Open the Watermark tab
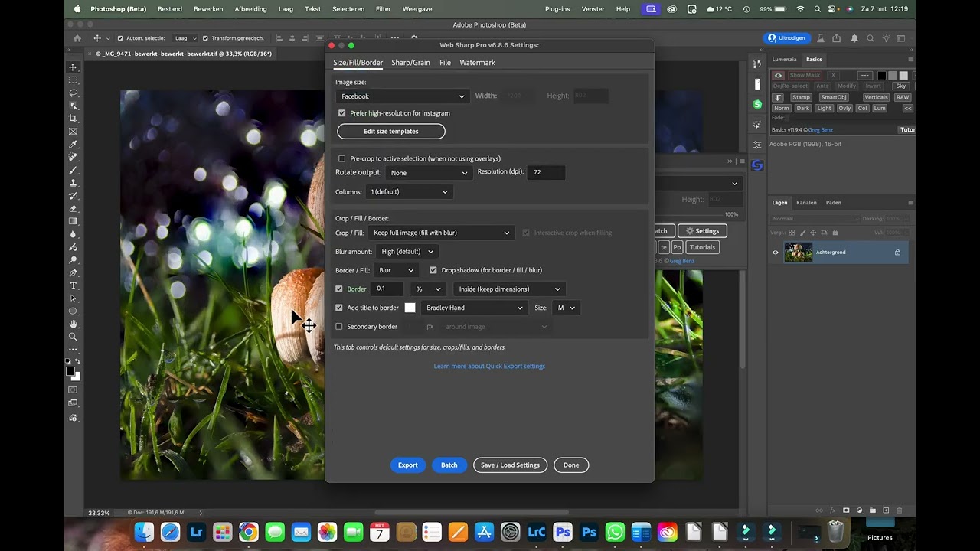The width and height of the screenshot is (980, 551). 477,63
